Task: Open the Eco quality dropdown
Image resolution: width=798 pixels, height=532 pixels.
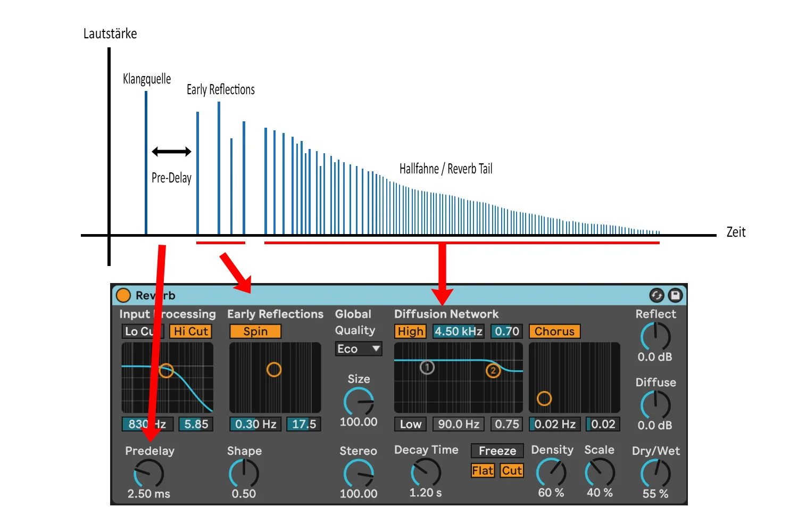Action: pos(359,349)
